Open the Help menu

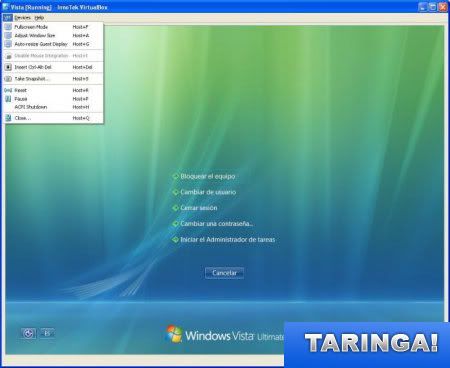[x=39, y=17]
